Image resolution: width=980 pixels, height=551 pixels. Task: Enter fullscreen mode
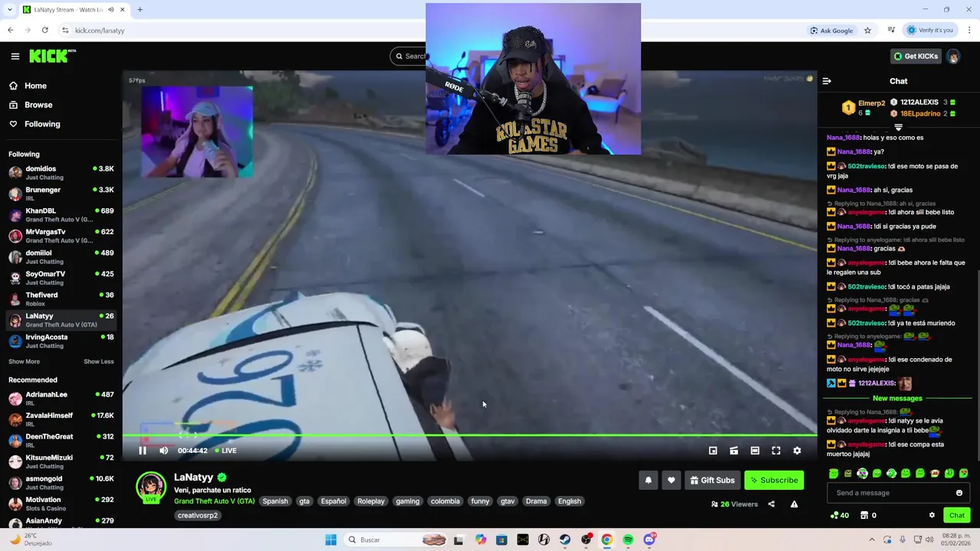(776, 451)
